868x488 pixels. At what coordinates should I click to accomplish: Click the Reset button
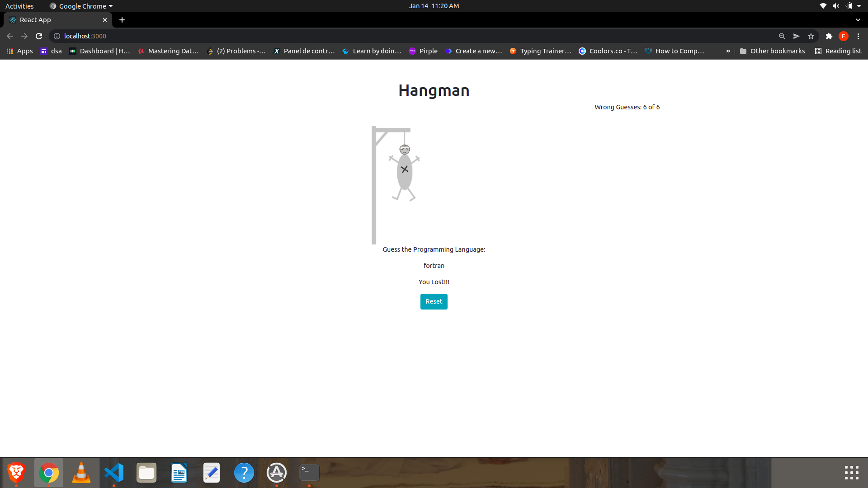(x=434, y=301)
